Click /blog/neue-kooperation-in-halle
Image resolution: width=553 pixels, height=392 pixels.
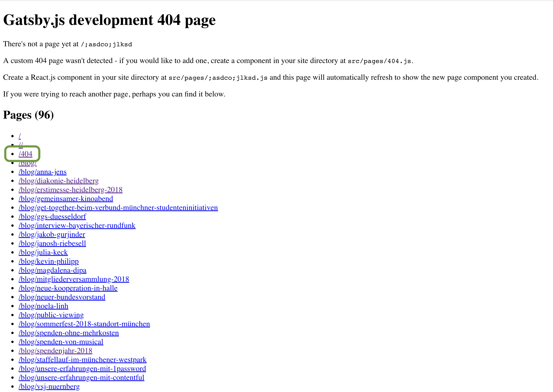(68, 288)
